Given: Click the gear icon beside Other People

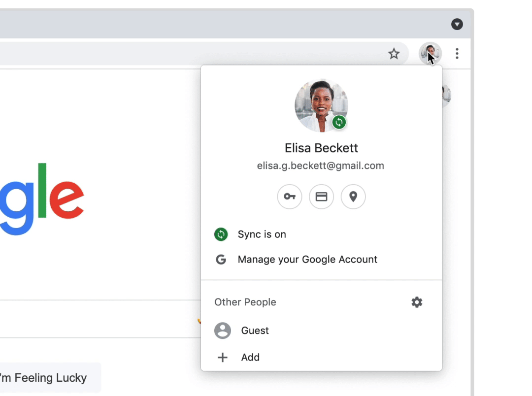Looking at the screenshot, I should [417, 302].
